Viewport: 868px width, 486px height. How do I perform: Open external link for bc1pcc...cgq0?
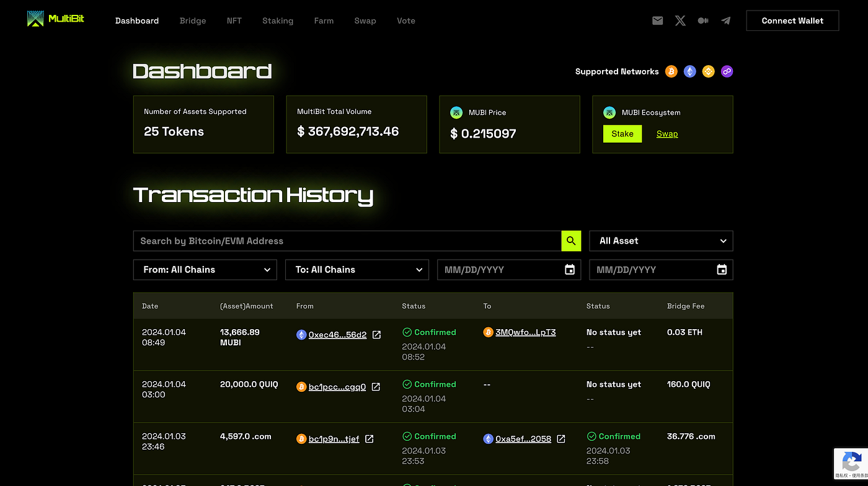[376, 387]
